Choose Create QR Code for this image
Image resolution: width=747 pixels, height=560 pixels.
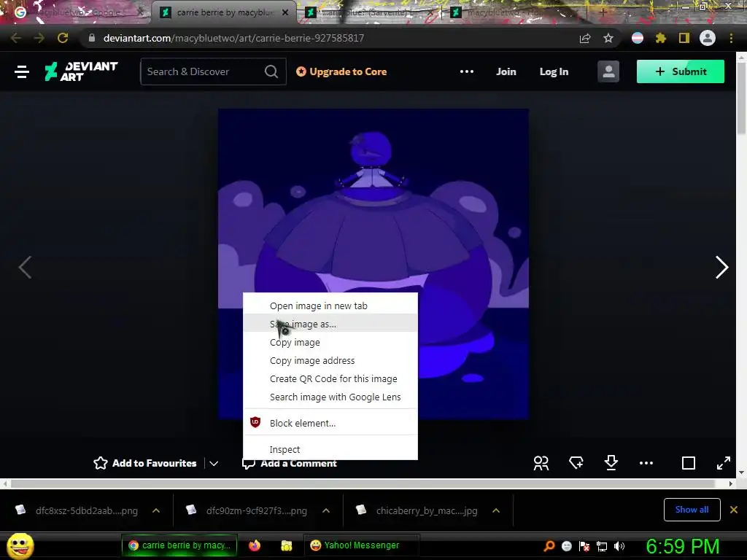pyautogui.click(x=330, y=378)
